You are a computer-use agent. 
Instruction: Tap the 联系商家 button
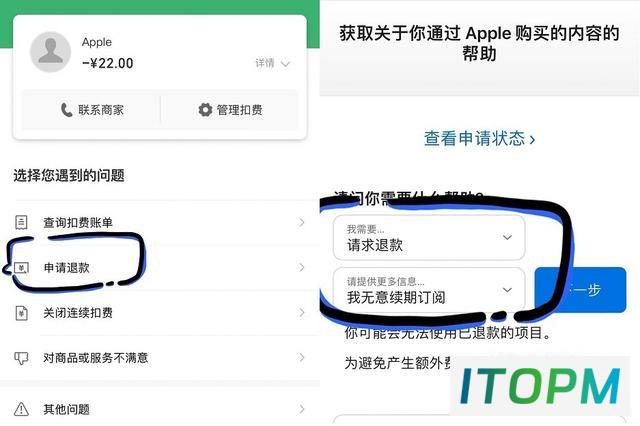click(x=91, y=110)
